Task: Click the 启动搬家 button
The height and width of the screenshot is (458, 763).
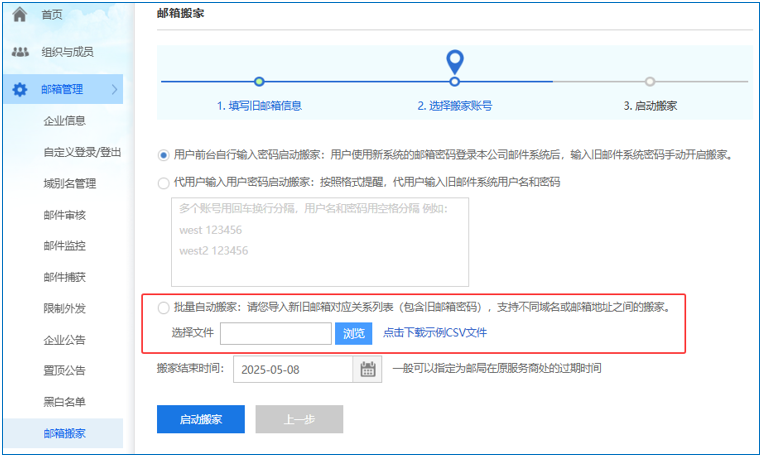Action: click(x=200, y=420)
